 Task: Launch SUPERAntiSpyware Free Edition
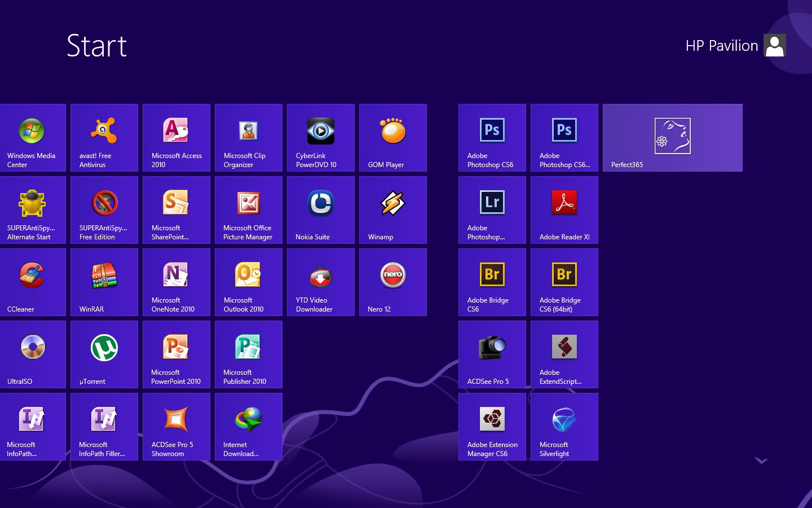104,210
